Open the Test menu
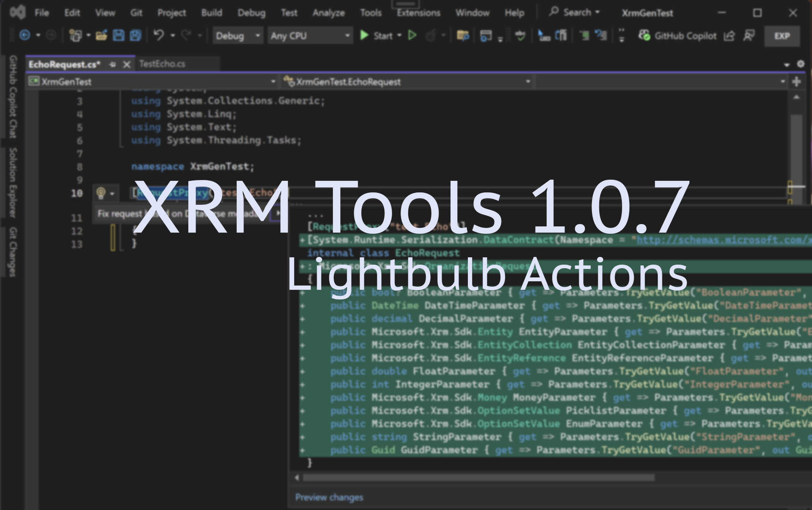 point(289,13)
